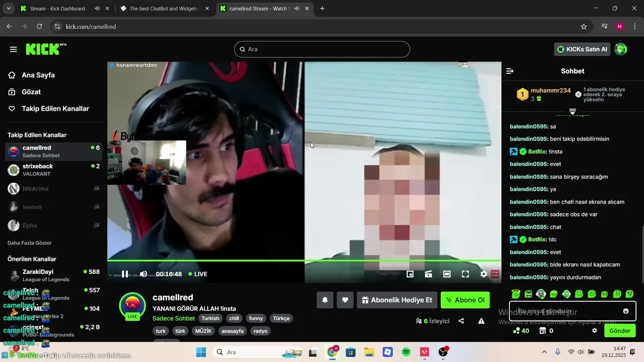
Task: Bookmark this page with star icon
Action: [584, 27]
